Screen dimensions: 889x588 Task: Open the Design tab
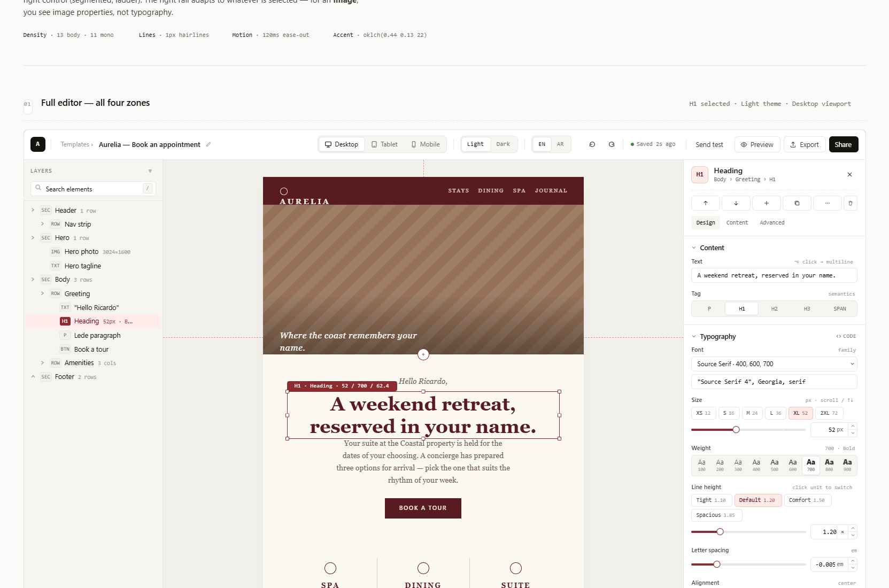pos(706,223)
